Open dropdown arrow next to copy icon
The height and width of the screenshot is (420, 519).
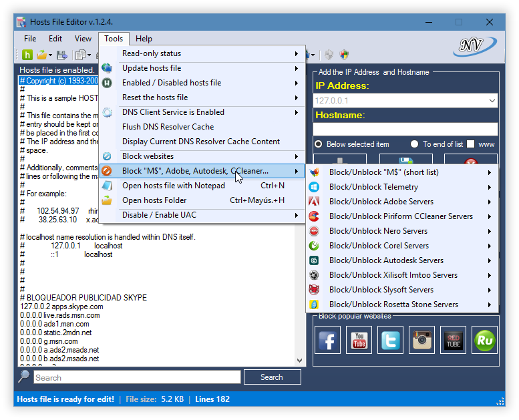[x=89, y=55]
